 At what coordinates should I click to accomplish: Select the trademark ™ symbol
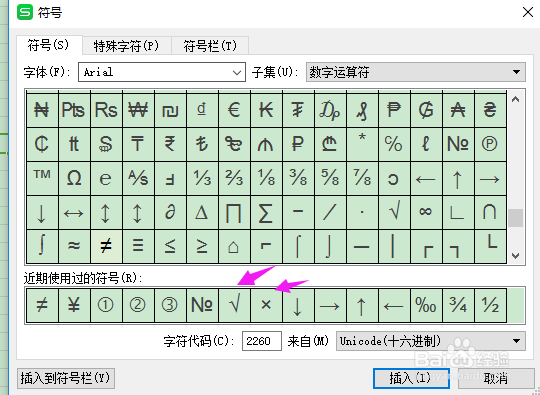pyautogui.click(x=42, y=178)
